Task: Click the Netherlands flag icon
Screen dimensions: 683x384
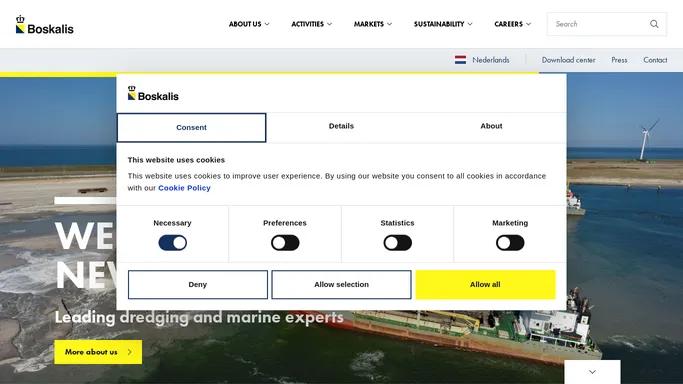Action: (x=460, y=60)
